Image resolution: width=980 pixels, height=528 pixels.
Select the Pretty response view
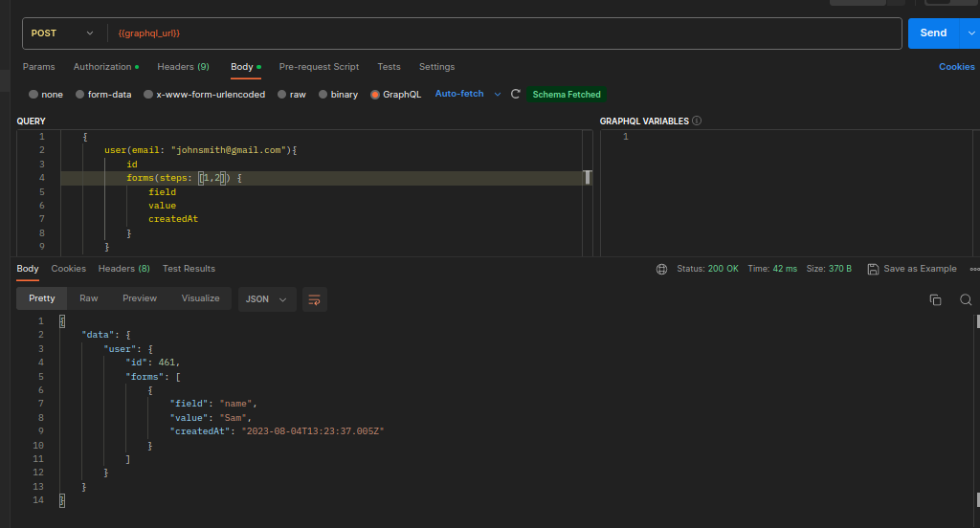click(x=42, y=298)
